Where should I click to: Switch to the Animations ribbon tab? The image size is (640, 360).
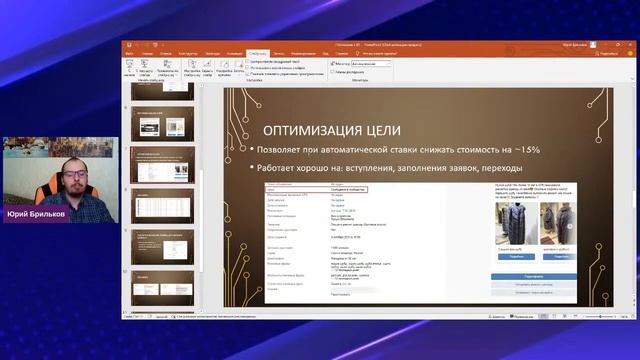pos(234,53)
